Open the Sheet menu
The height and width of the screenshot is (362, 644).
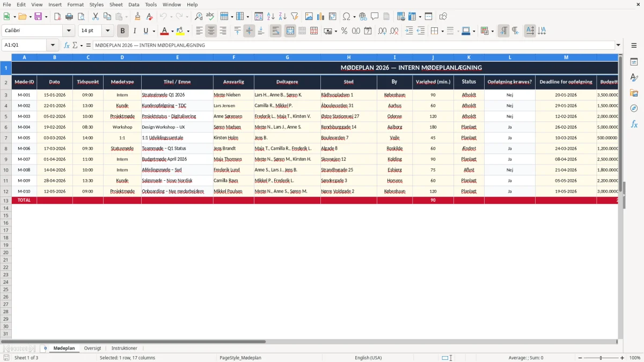tap(116, 4)
